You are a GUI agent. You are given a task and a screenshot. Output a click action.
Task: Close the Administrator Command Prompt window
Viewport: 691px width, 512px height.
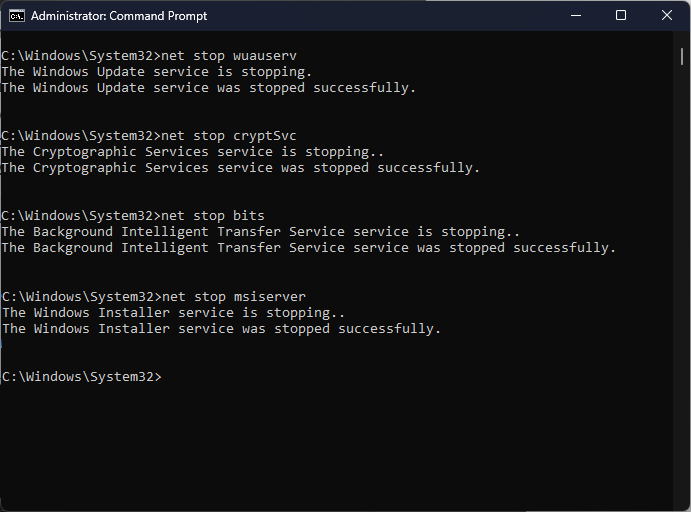coord(667,16)
